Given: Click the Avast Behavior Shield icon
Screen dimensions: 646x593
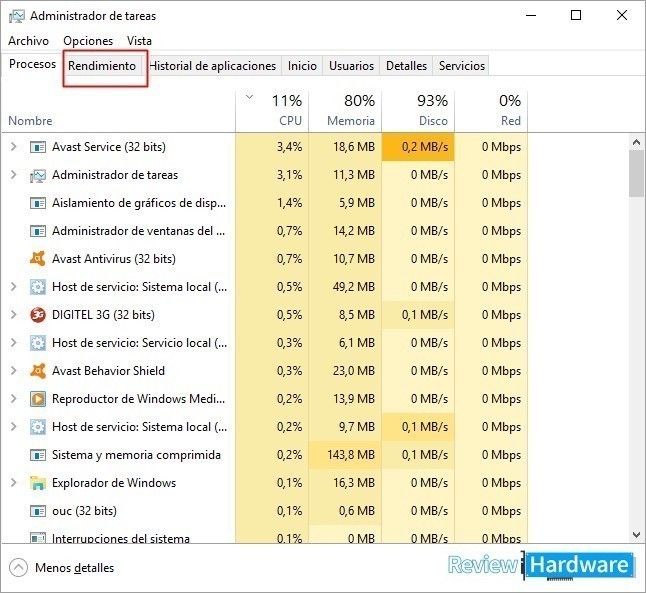Looking at the screenshot, I should [x=38, y=371].
